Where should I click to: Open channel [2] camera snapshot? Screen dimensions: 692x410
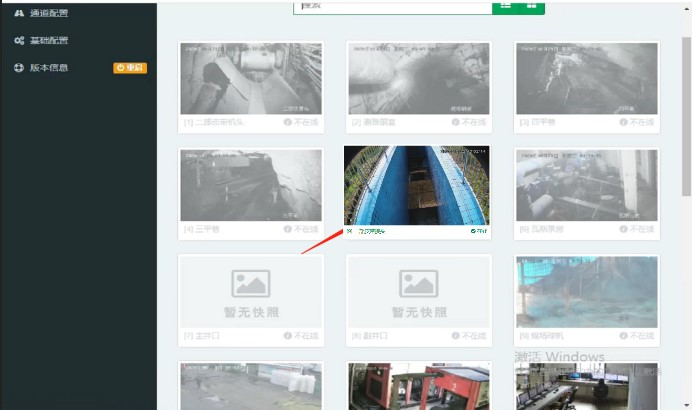click(x=419, y=79)
